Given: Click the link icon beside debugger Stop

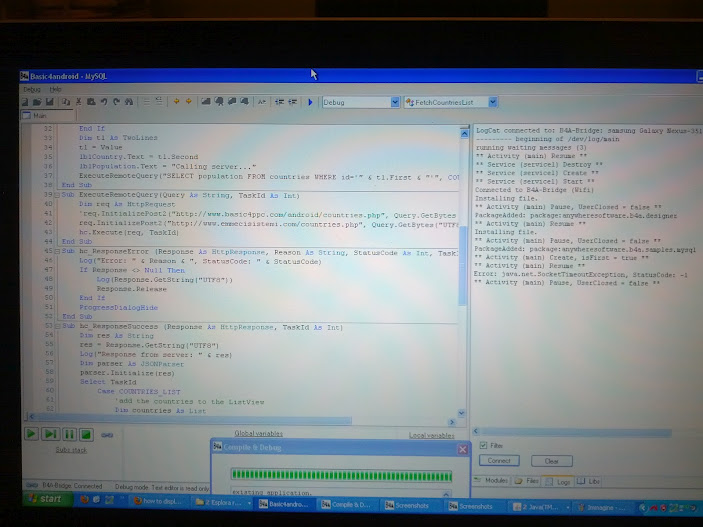Looking at the screenshot, I should tap(107, 435).
